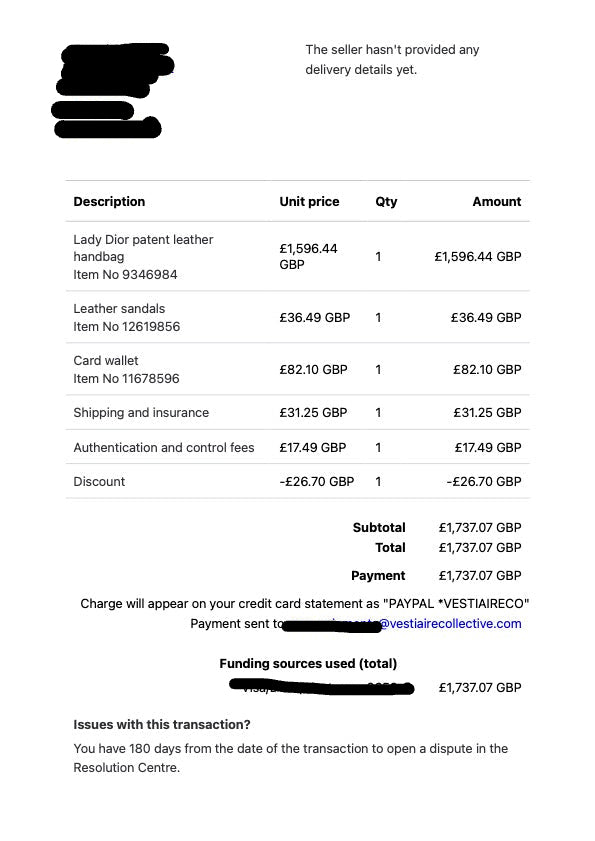This screenshot has width=595, height=841.
Task: Select the Card wallet item row
Action: click(298, 369)
